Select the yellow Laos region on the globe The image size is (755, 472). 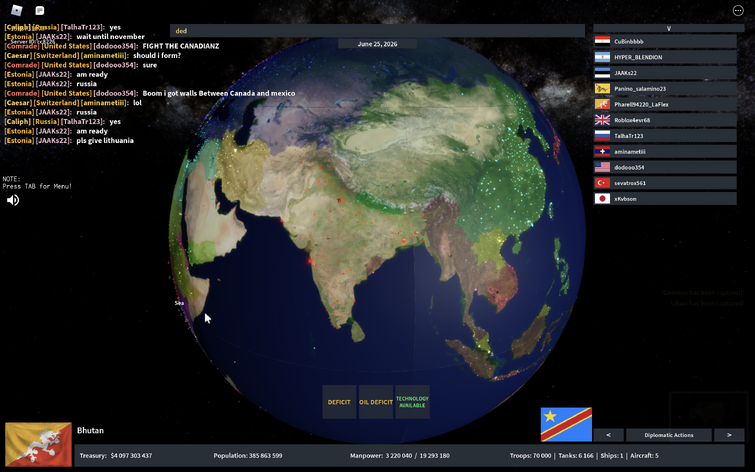click(x=490, y=247)
